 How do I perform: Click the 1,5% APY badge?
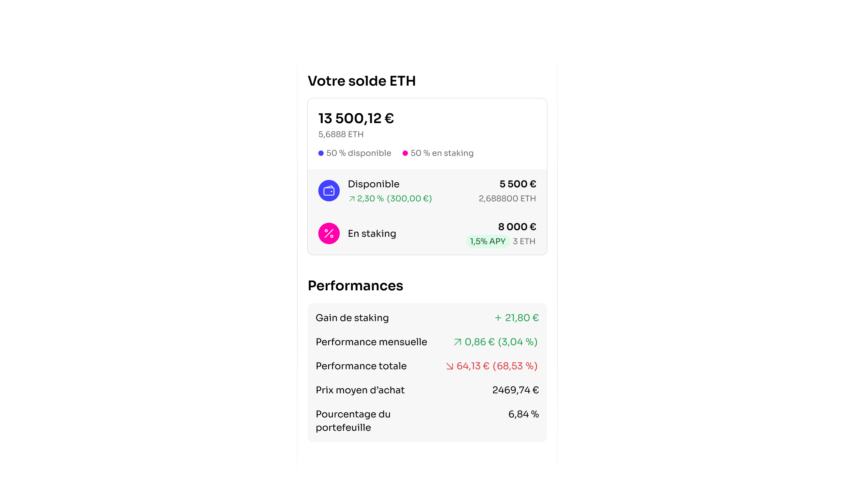tap(487, 241)
